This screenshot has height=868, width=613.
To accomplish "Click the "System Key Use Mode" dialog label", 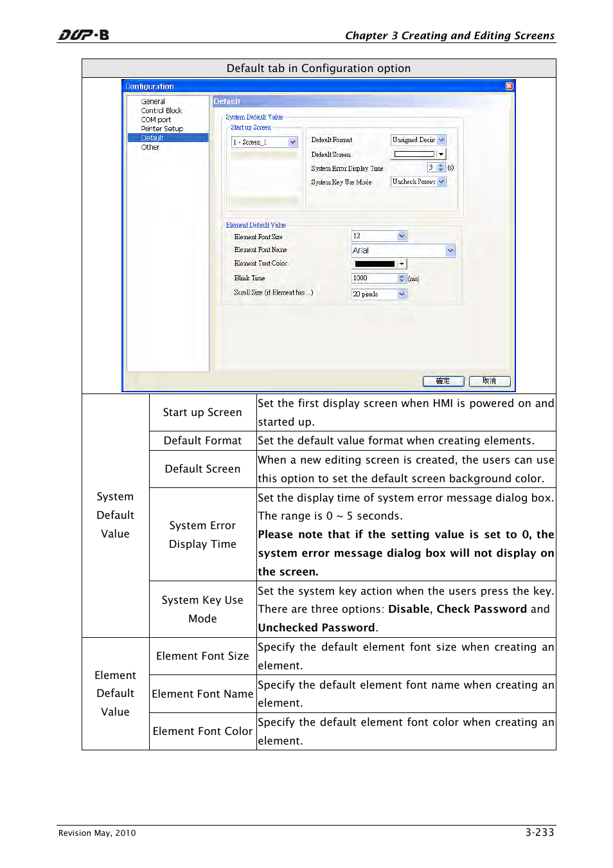I will [x=341, y=183].
